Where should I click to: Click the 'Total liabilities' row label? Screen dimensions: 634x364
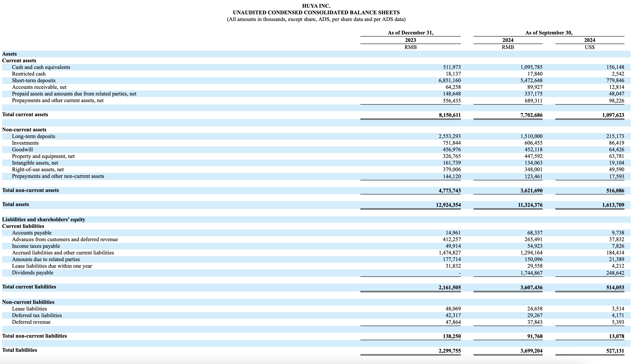[20, 350]
